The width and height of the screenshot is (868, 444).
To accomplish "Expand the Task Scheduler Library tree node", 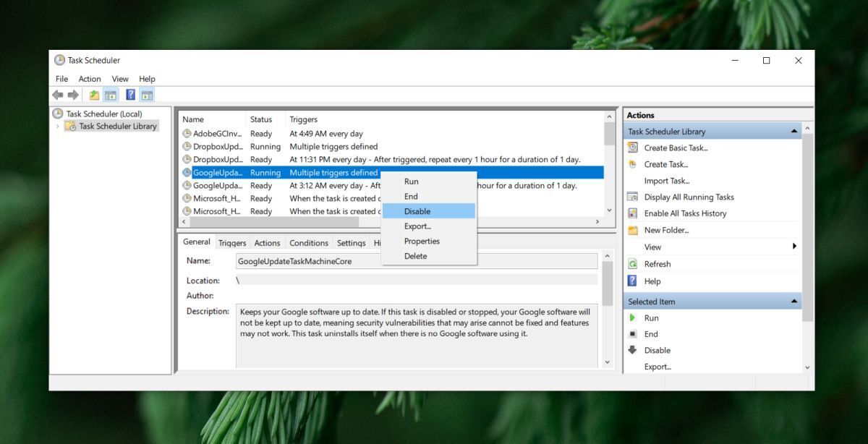I will point(58,126).
